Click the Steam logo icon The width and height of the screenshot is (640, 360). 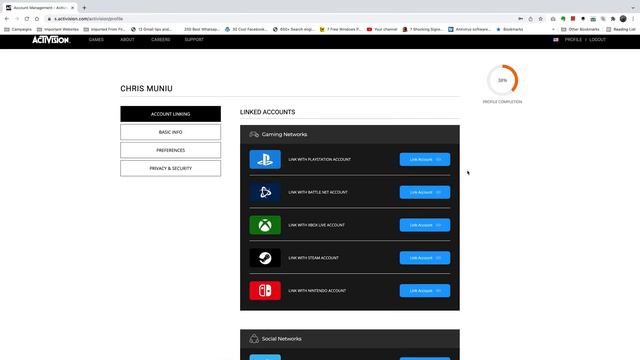(265, 258)
